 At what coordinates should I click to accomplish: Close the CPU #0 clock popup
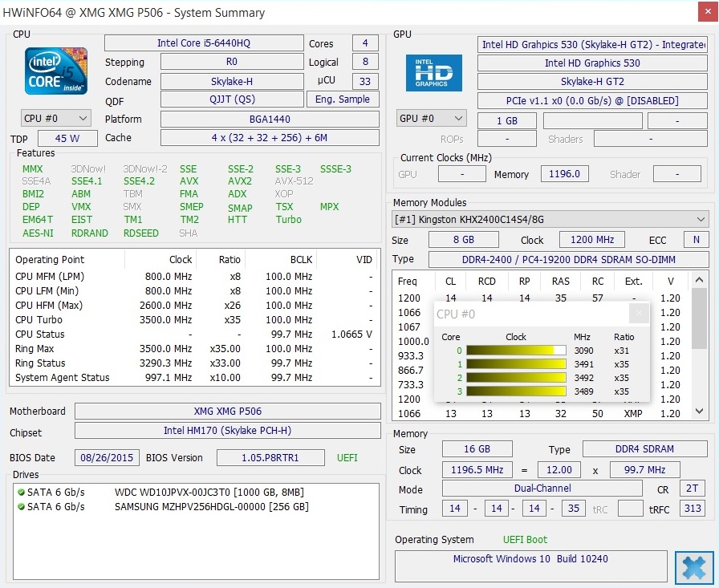[x=638, y=314]
